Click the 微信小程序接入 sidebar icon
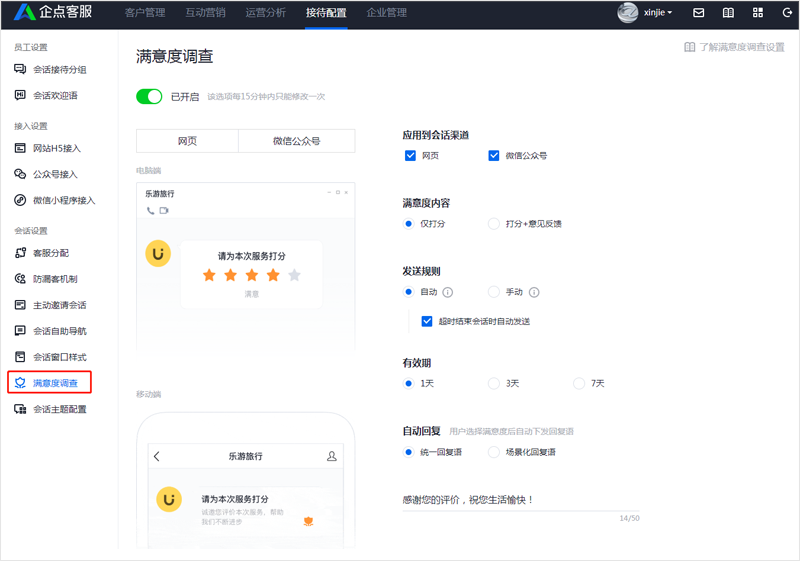 click(x=20, y=200)
